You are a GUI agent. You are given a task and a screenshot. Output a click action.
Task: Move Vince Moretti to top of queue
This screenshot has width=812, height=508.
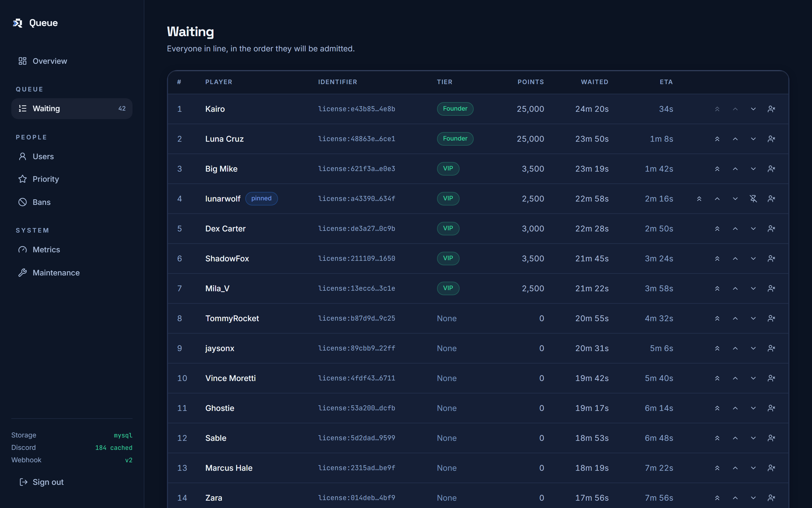click(x=717, y=378)
